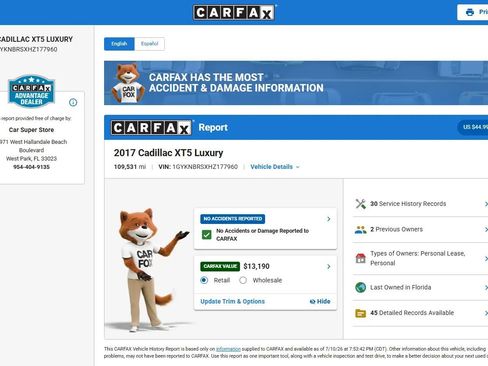
Task: Switch to the Español language tab
Action: [149, 44]
